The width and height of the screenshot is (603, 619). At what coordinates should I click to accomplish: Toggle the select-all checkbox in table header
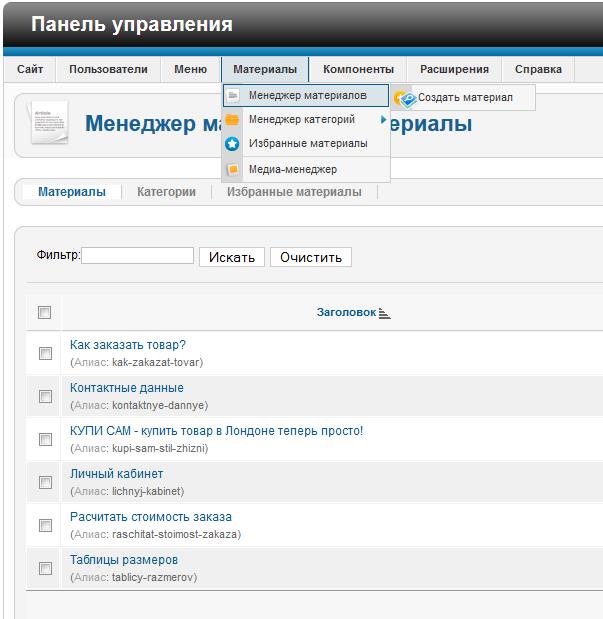[x=44, y=312]
